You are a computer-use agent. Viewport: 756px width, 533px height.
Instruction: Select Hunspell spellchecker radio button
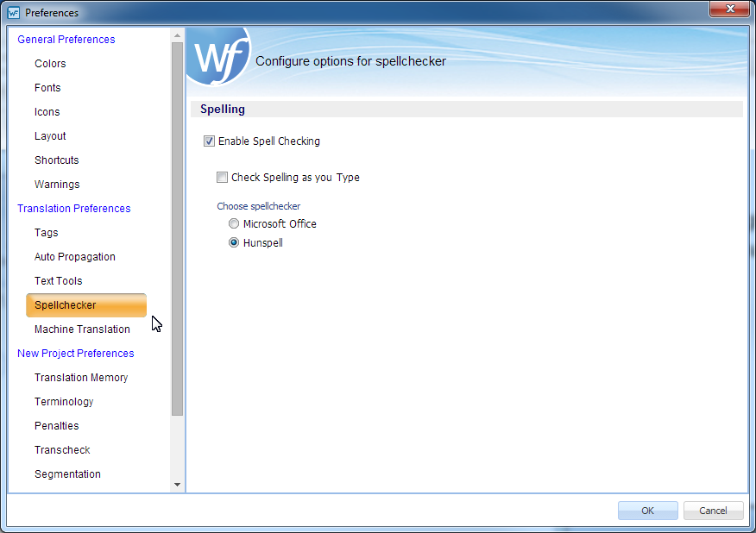point(234,242)
